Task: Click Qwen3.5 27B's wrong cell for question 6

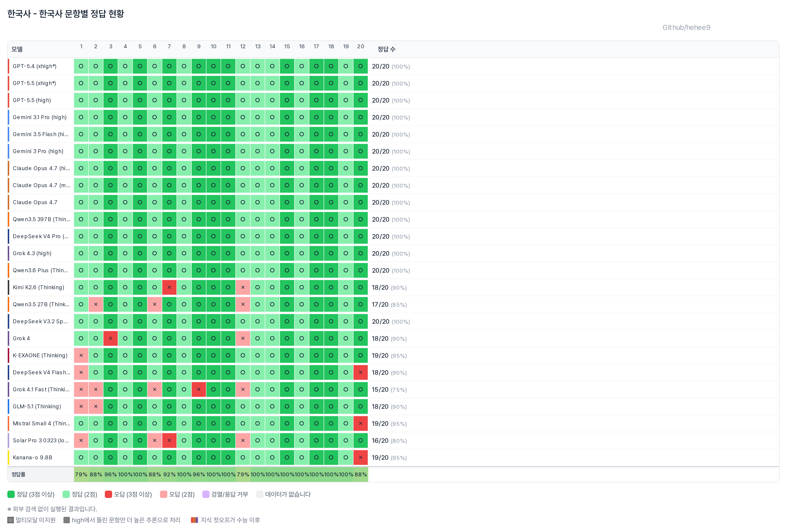Action: tap(155, 304)
